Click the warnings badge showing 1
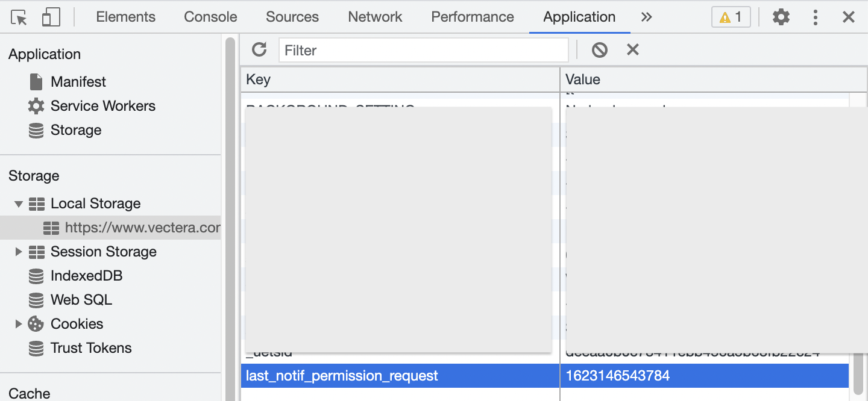Screen dimensions: 868x401 (731, 17)
